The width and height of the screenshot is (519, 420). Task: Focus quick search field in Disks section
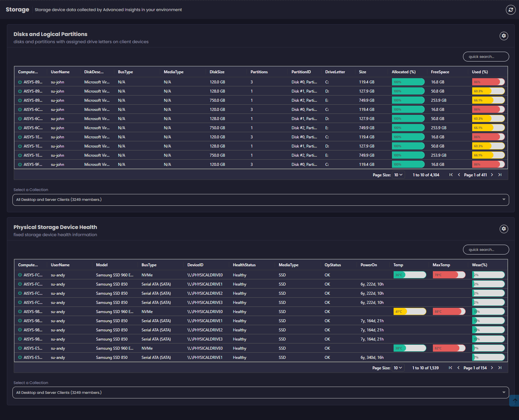pos(486,57)
